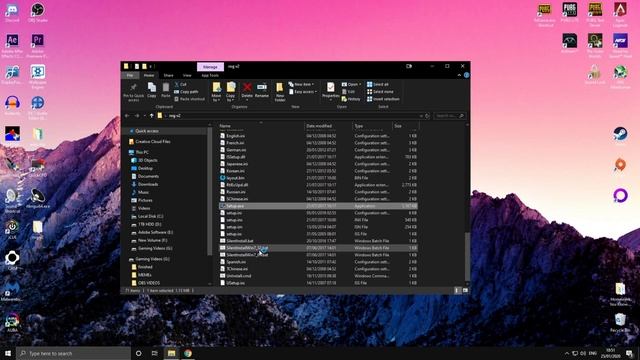Click Invert selection
Image resolution: width=640 pixels, height=360 pixels.
click(x=383, y=99)
